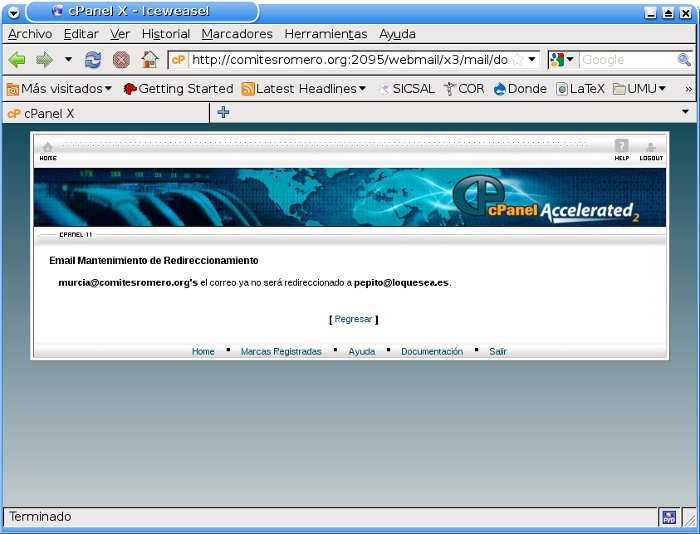The height and width of the screenshot is (534, 700).
Task: Bookmark page using the star icon
Action: click(x=517, y=60)
